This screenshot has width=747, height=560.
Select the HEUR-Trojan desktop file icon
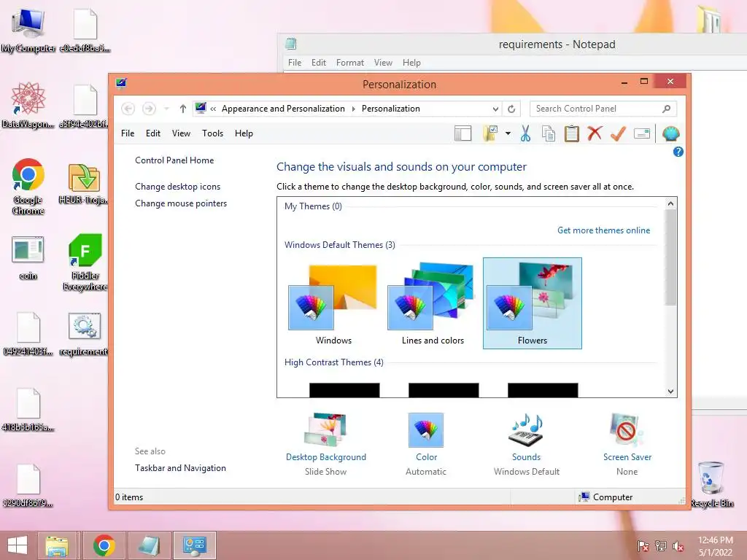point(85,184)
